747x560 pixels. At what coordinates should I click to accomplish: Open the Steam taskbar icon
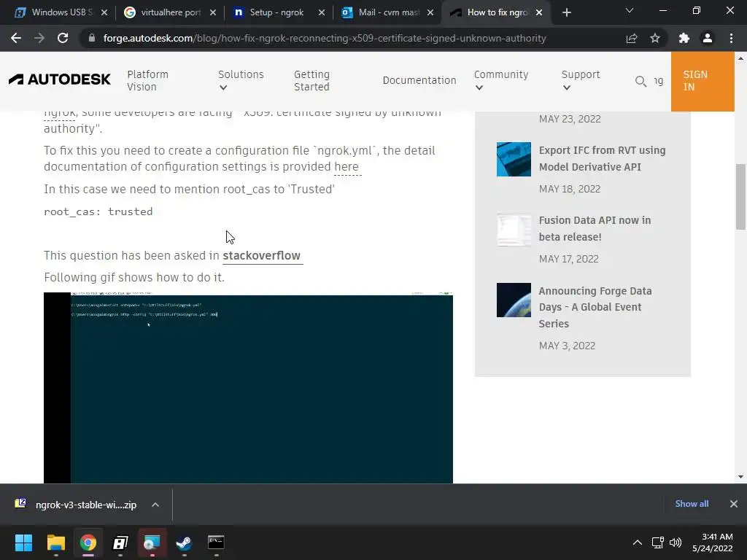point(184,542)
